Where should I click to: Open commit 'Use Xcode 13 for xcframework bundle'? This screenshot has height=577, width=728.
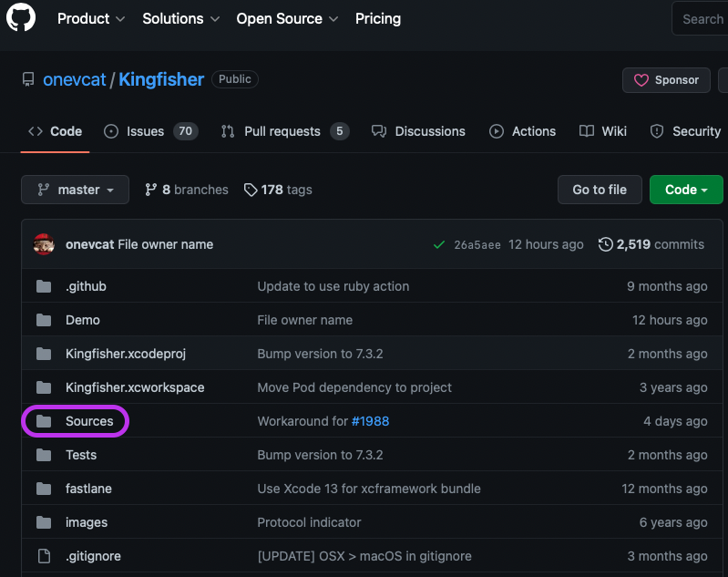[x=369, y=489]
